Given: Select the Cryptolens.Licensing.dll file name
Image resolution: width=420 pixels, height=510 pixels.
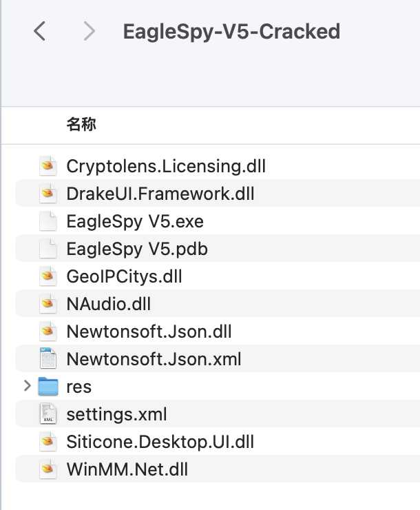Looking at the screenshot, I should tap(166, 166).
